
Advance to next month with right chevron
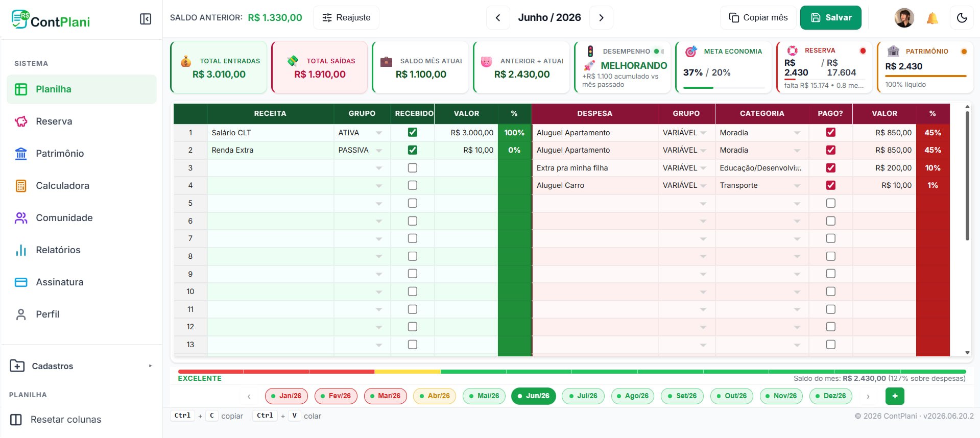coord(601,18)
